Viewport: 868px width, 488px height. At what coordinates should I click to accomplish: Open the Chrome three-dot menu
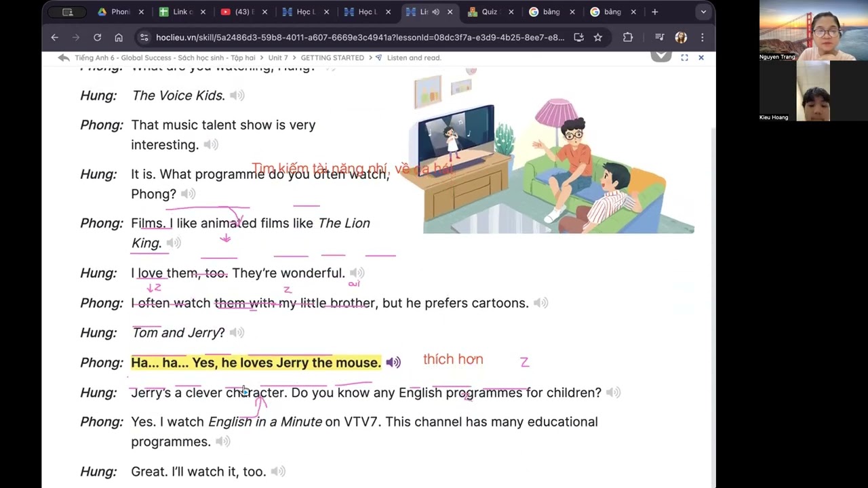702,37
